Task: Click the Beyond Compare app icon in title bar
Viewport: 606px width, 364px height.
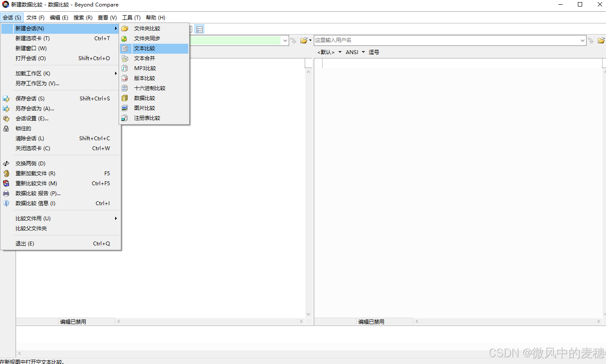Action: [6, 5]
